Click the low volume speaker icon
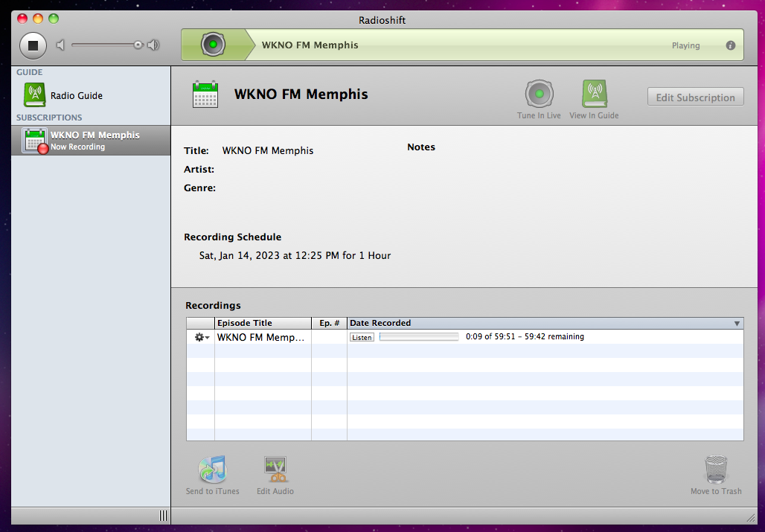Screen dimensions: 765x532 tap(60, 45)
